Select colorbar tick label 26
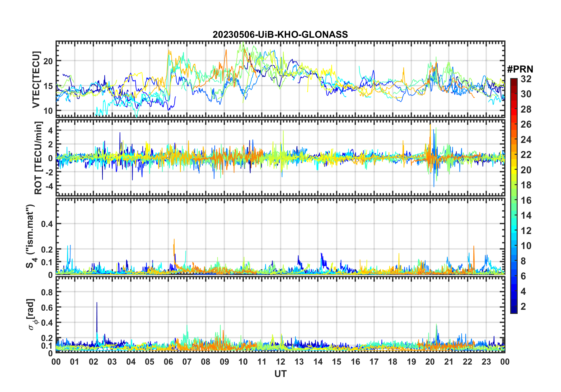561x392 pixels. (x=526, y=124)
